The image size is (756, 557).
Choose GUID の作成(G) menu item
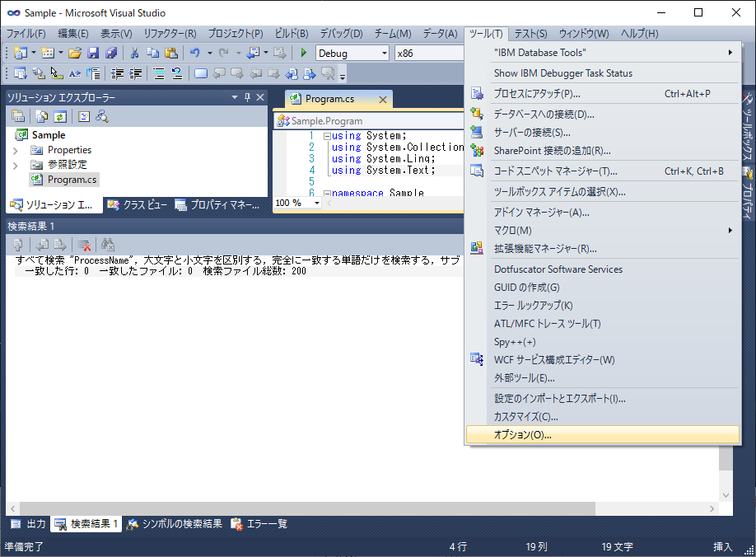pyautogui.click(x=603, y=288)
